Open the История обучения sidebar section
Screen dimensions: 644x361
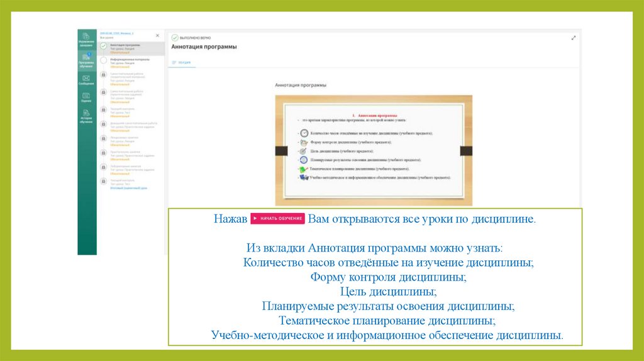click(86, 116)
